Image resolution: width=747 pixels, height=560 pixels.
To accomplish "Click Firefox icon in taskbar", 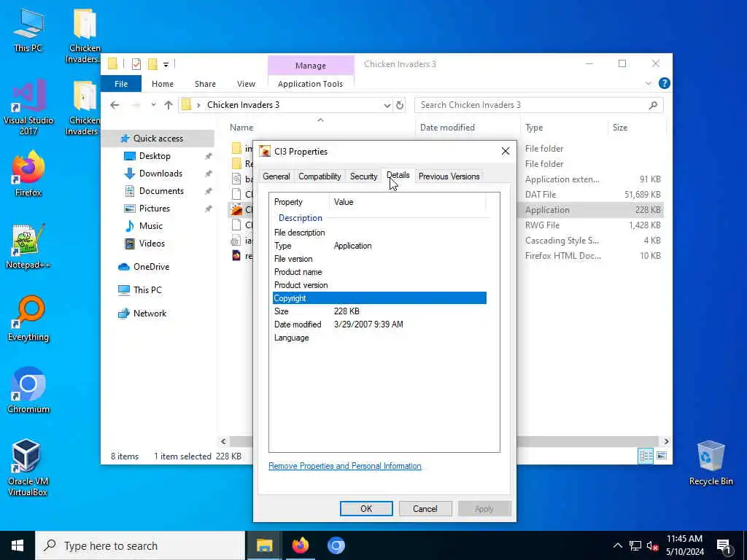I will click(300, 545).
